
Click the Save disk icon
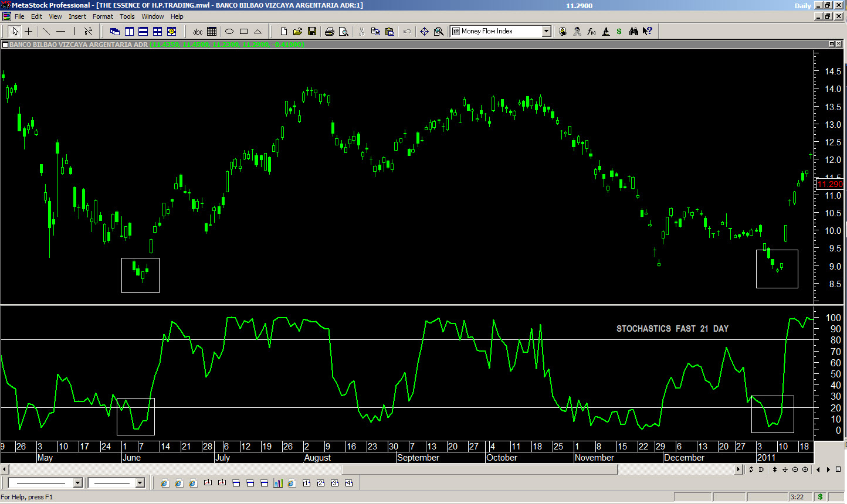[312, 32]
